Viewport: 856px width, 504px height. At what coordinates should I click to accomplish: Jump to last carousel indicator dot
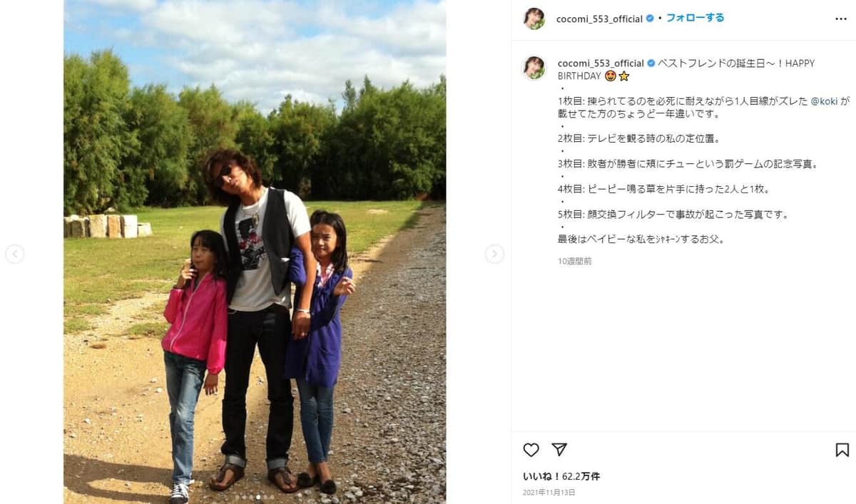click(272, 497)
